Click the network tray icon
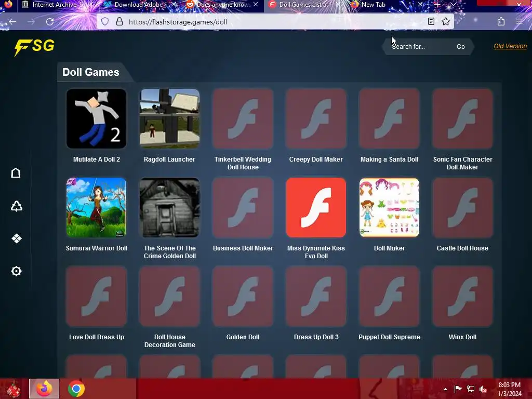Screen dimensions: 532x399 (471, 389)
